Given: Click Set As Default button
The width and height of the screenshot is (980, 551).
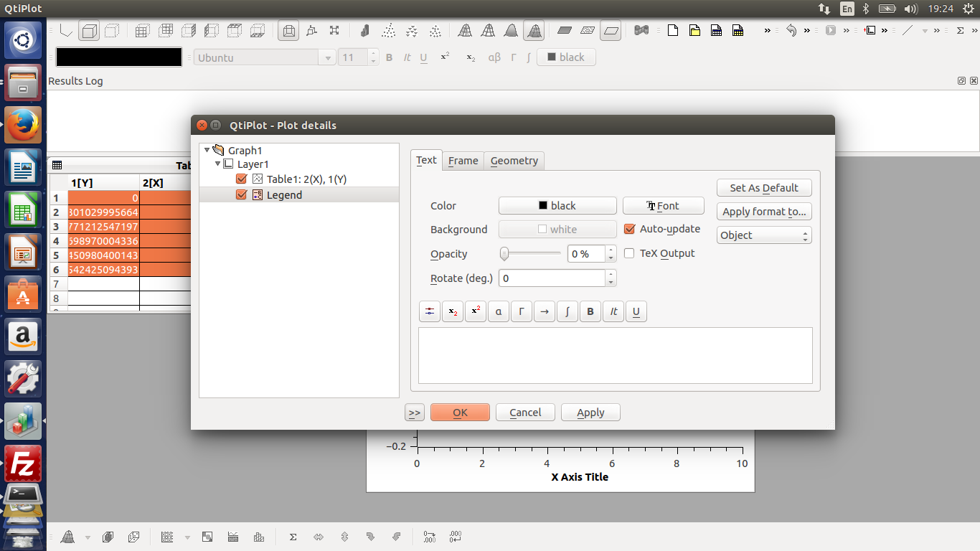Looking at the screenshot, I should 764,188.
